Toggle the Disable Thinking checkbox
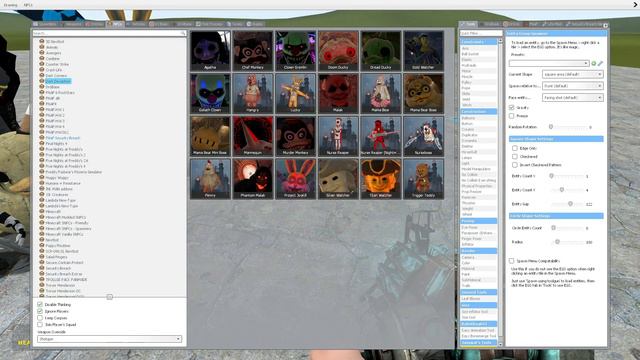The image size is (640, 360). click(40, 304)
